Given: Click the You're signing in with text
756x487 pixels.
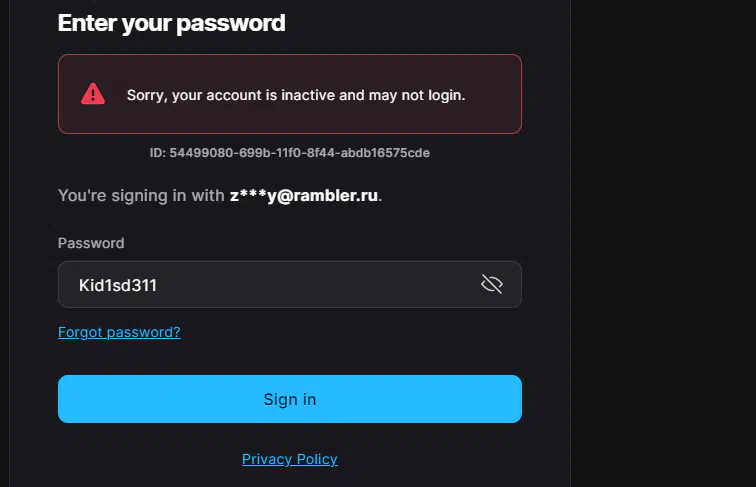Looking at the screenshot, I should point(141,195).
